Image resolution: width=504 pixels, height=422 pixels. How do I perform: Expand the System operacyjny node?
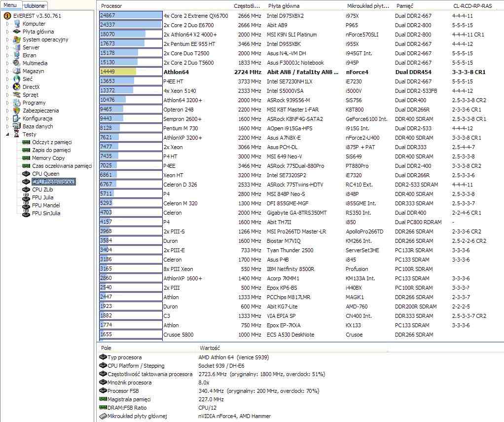[x=7, y=39]
